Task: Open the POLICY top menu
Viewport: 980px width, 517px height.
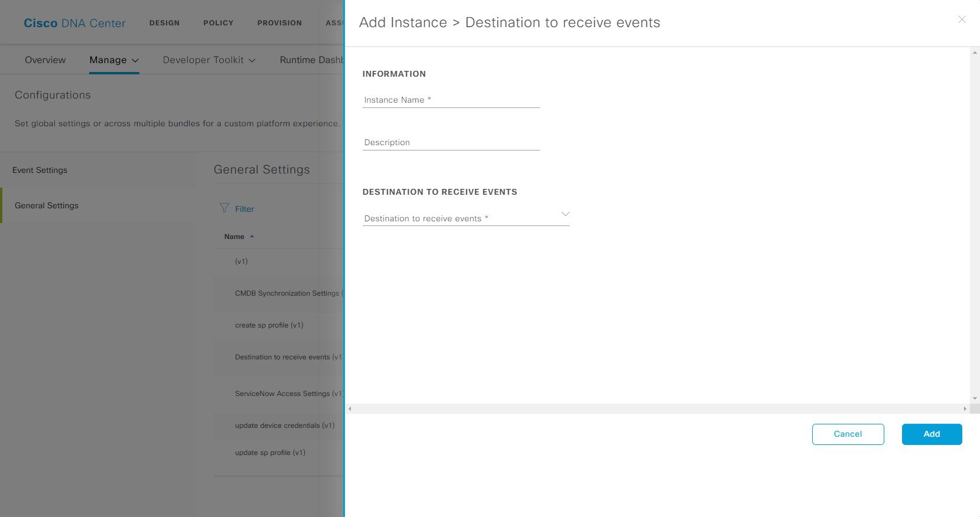Action: coord(218,22)
